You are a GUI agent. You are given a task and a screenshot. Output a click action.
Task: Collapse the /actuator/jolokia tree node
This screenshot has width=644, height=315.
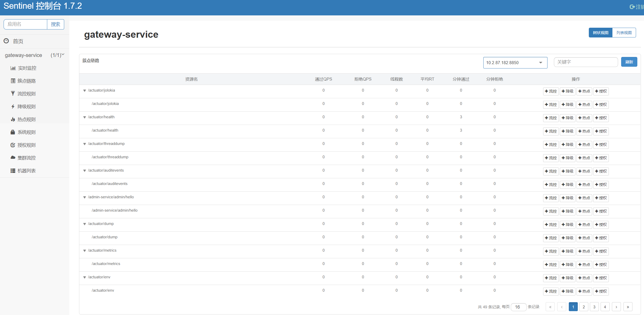[x=84, y=91]
